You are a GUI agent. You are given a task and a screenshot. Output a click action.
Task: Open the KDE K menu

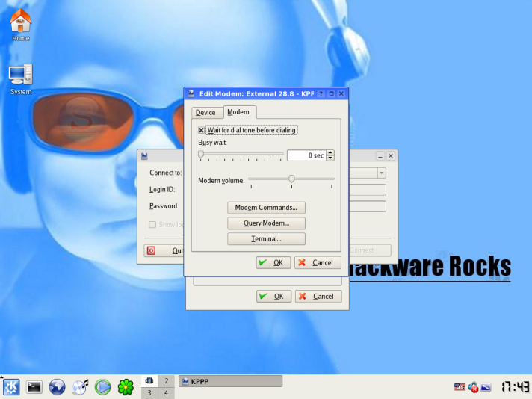point(11,387)
